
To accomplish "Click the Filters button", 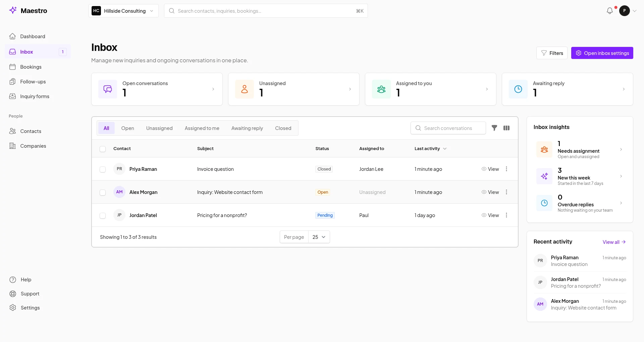I will pyautogui.click(x=552, y=53).
